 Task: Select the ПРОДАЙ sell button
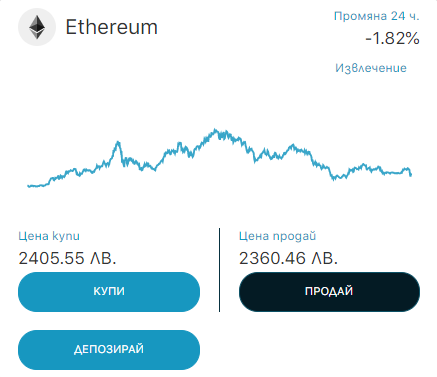329,292
